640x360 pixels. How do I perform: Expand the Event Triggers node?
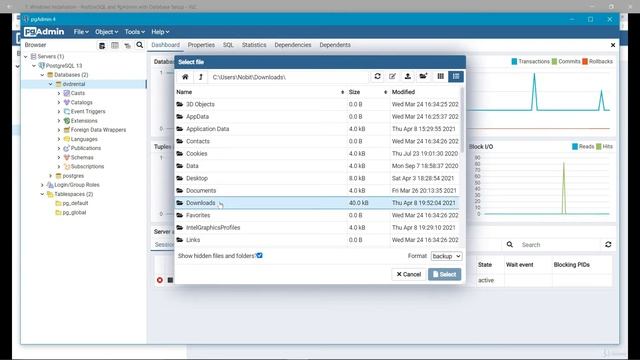coord(59,111)
